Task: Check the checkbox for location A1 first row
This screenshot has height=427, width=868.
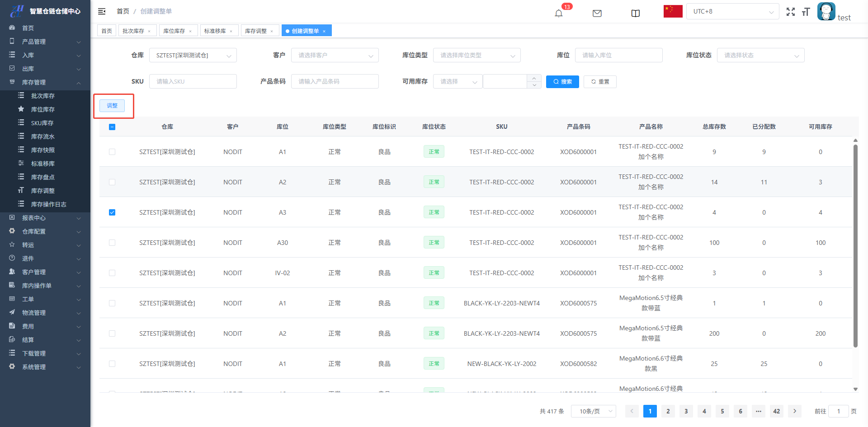Action: click(x=112, y=152)
